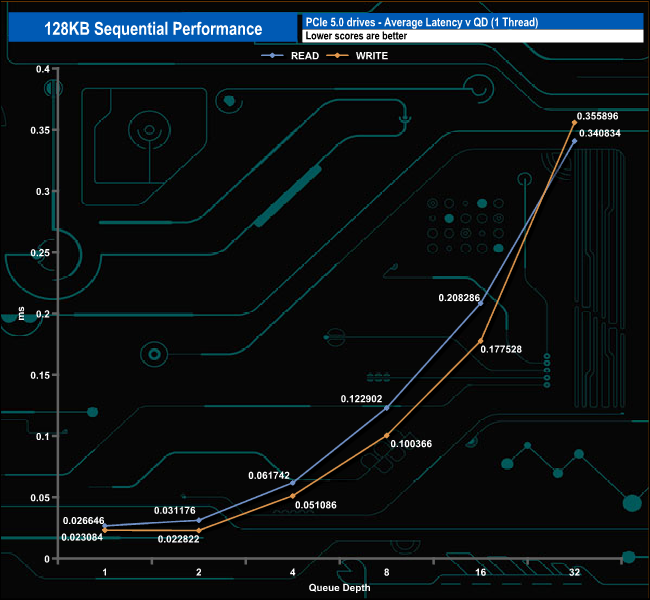Click the y-axis tick label 0.4

tap(43, 69)
